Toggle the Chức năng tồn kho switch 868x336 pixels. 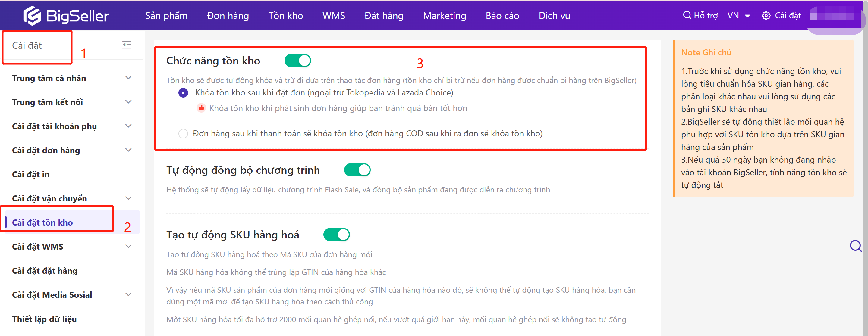coord(297,61)
